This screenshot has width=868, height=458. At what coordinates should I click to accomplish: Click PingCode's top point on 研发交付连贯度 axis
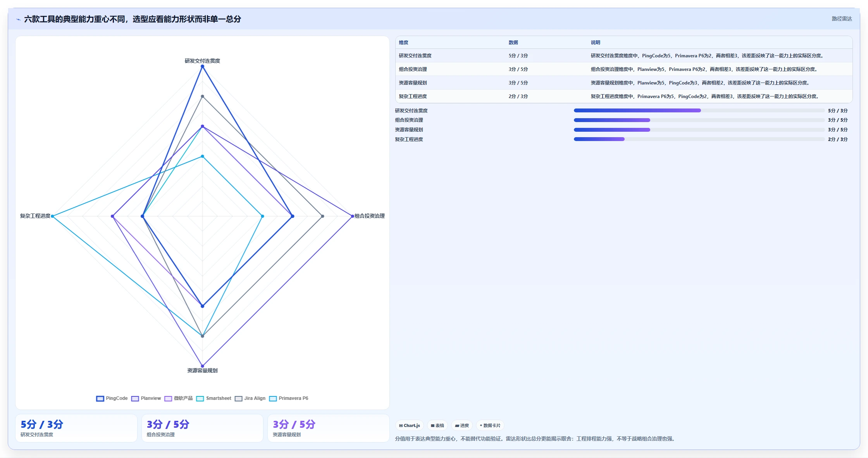click(202, 66)
